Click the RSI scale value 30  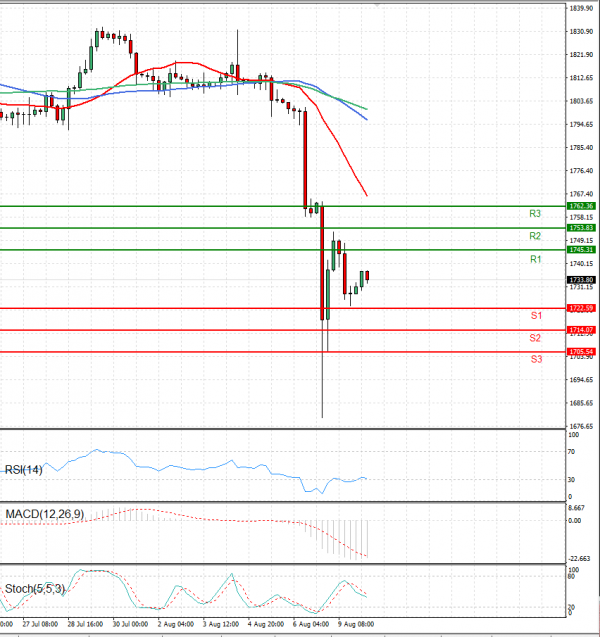click(x=572, y=480)
